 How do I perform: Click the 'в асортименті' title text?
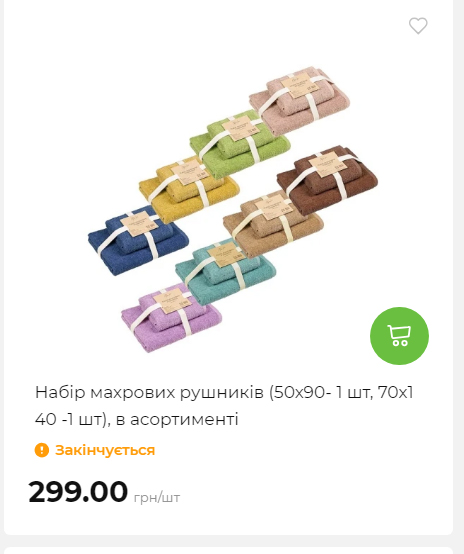[177, 419]
